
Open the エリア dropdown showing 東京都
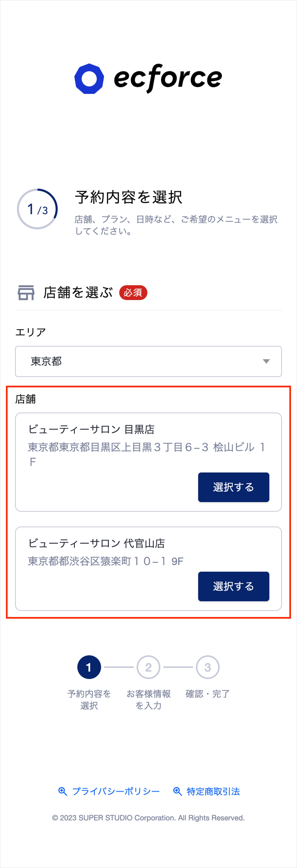coord(148,361)
